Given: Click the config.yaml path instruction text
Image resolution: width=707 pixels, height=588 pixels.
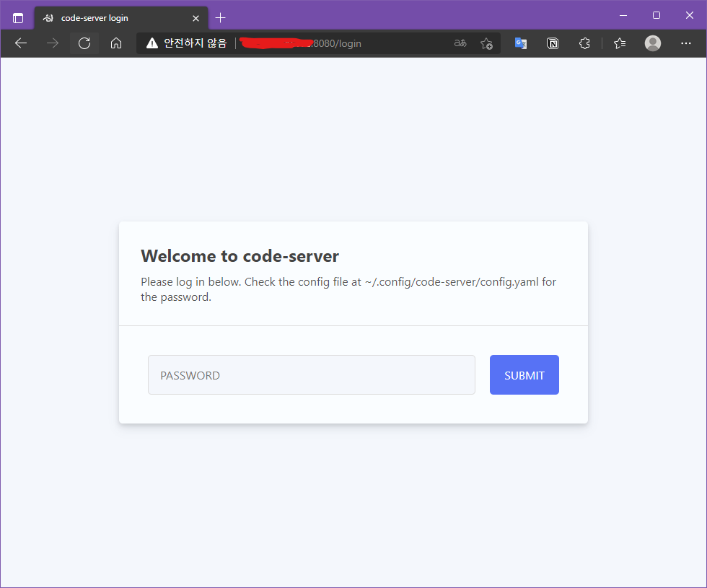Looking at the screenshot, I should pyautogui.click(x=348, y=289).
